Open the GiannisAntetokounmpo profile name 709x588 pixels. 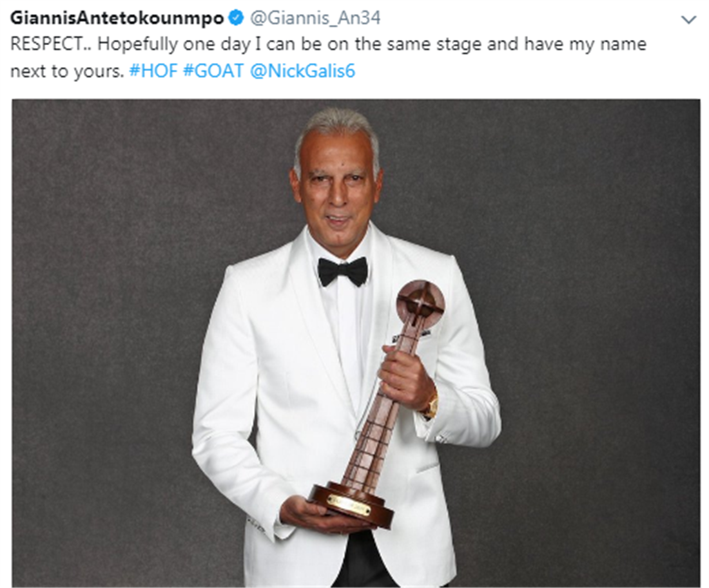[x=117, y=18]
